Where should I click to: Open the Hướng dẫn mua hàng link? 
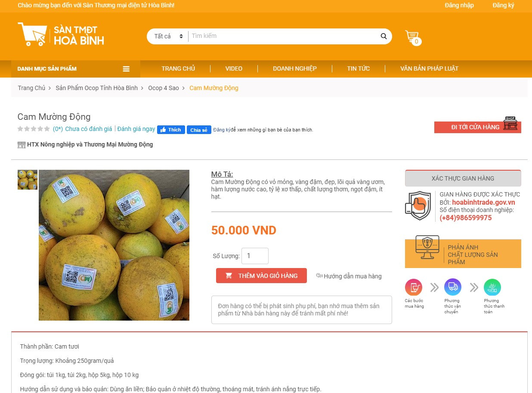tap(349, 276)
